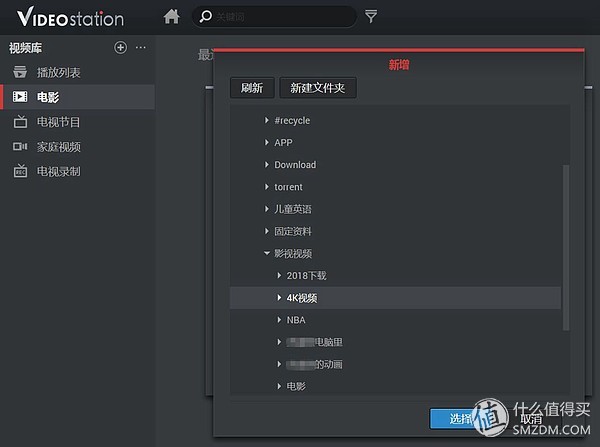
Task: Open 播放列表 in the sidebar
Action: pyautogui.click(x=78, y=72)
